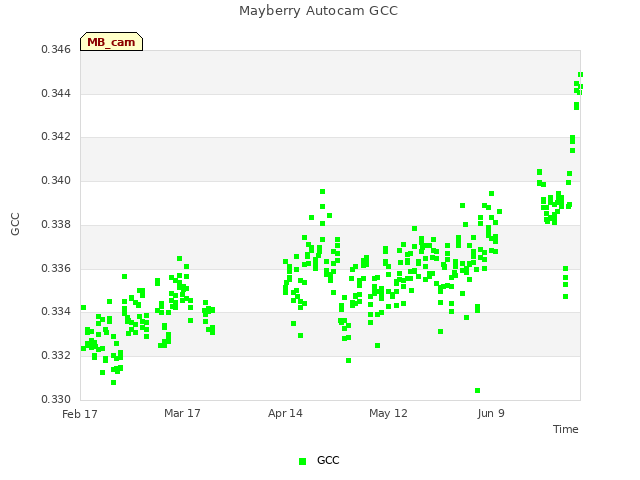Click the 0.332 y-axis value

(56, 356)
